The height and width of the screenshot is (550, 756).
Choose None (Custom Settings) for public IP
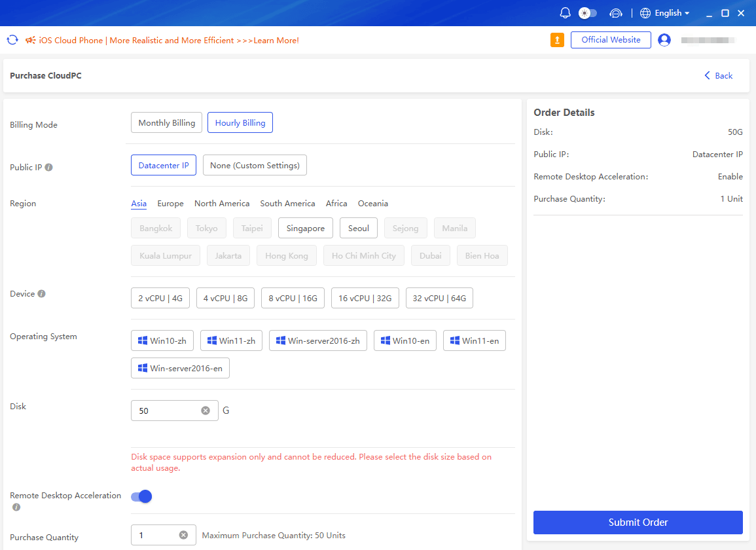[x=255, y=165]
